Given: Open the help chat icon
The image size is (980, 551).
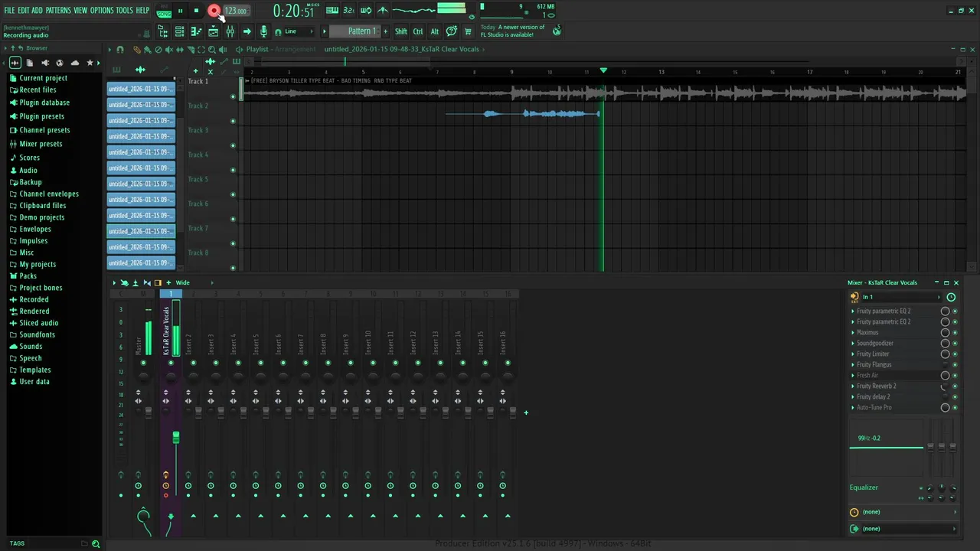Looking at the screenshot, I should pyautogui.click(x=452, y=31).
